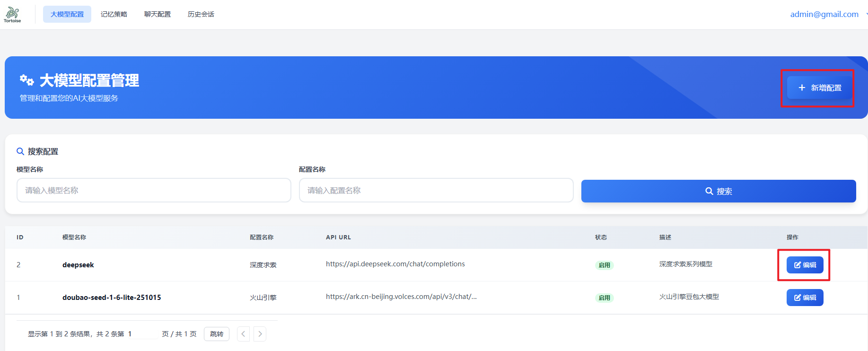This screenshot has height=351, width=868.
Task: Click the 启用 status badge for deepseek
Action: [x=604, y=265]
